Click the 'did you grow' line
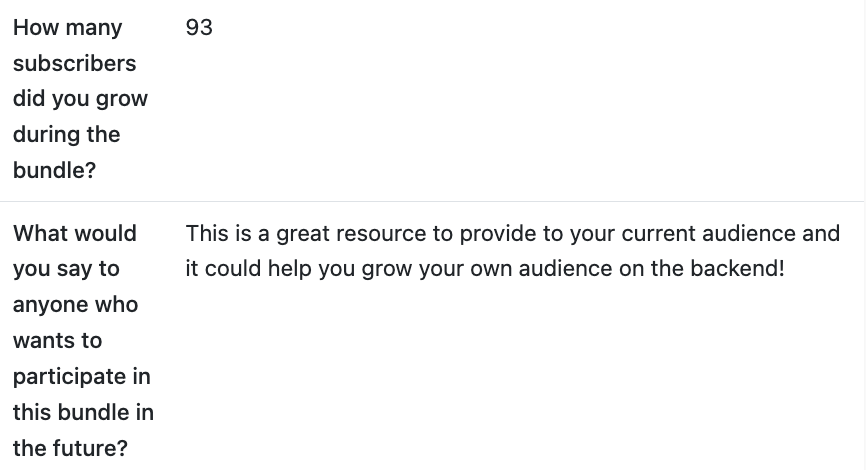The image size is (866, 470). pos(80,99)
